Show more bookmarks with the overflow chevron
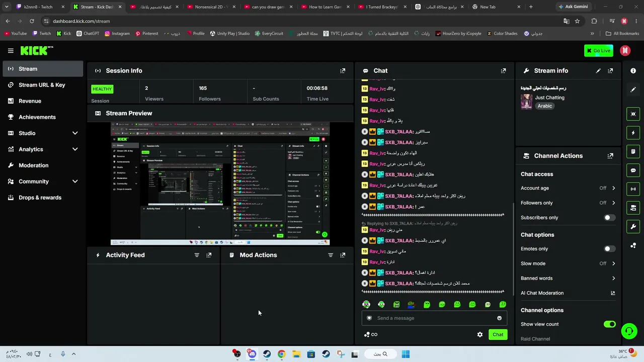 [x=592, y=34]
